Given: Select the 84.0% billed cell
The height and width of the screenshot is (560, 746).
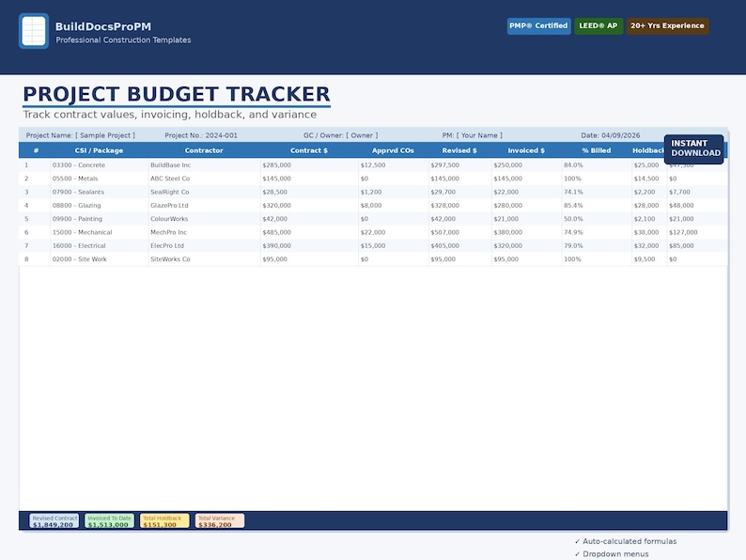Looking at the screenshot, I should point(597,165).
